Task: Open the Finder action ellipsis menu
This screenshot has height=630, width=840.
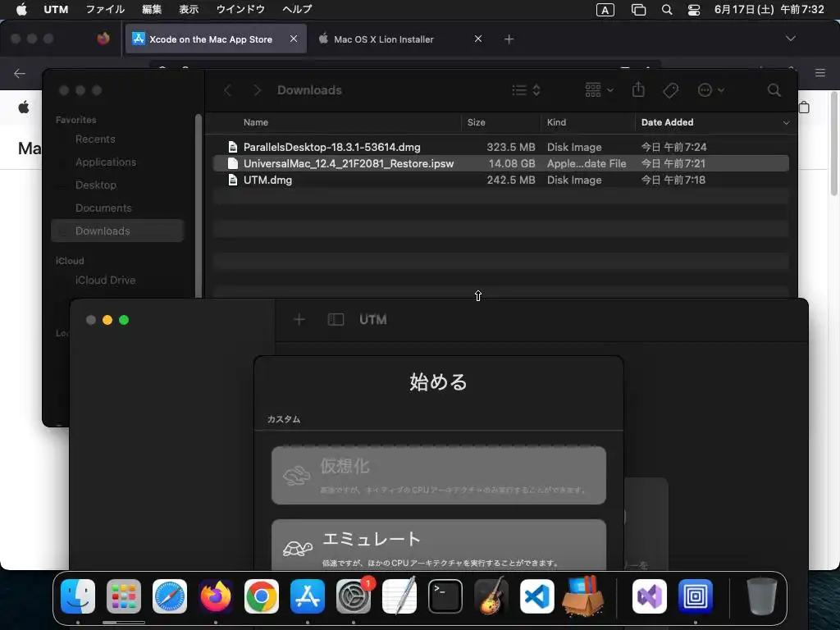Action: coord(711,90)
